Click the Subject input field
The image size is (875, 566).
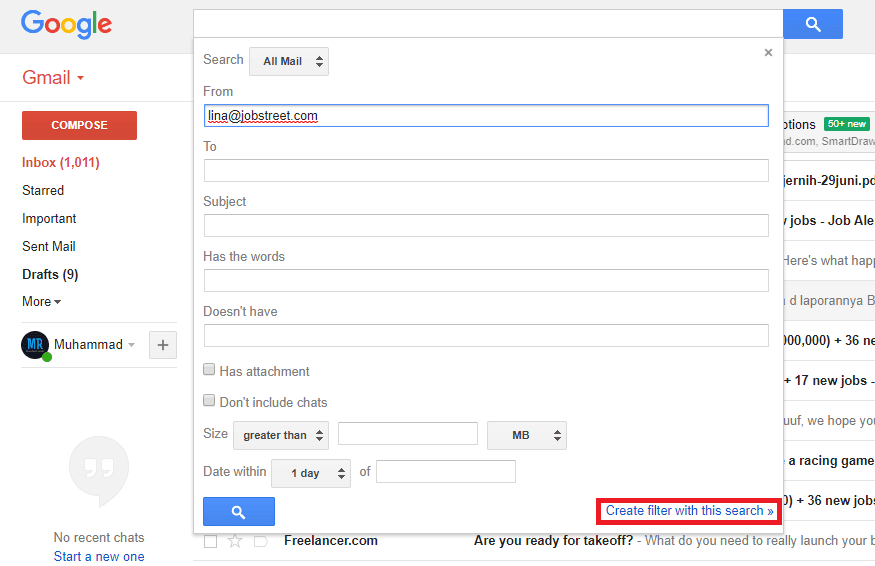click(486, 225)
